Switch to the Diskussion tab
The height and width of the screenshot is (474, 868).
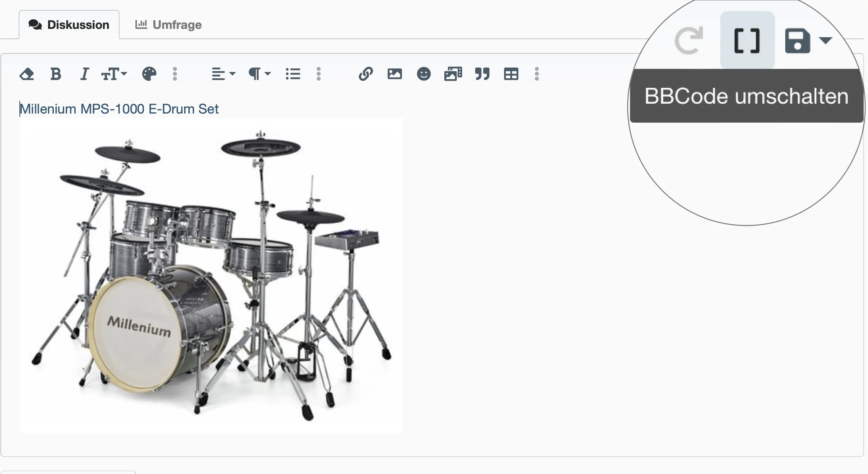click(69, 25)
